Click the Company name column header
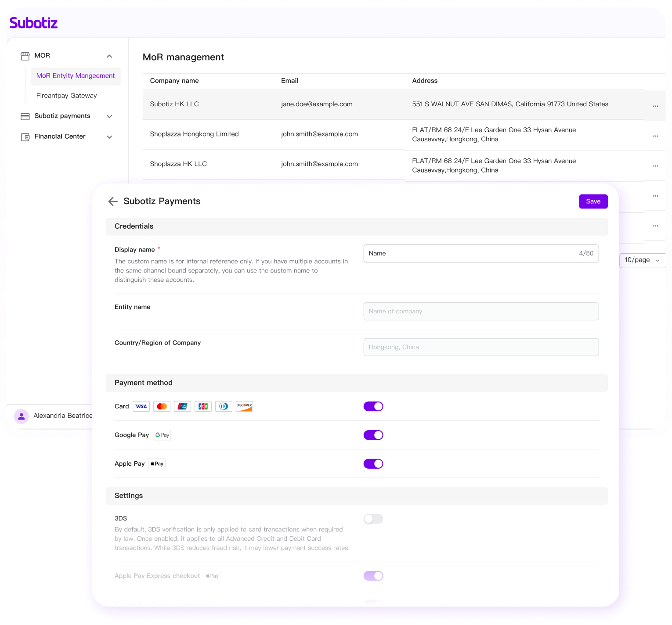Image resolution: width=672 pixels, height=625 pixels. pyautogui.click(x=174, y=81)
